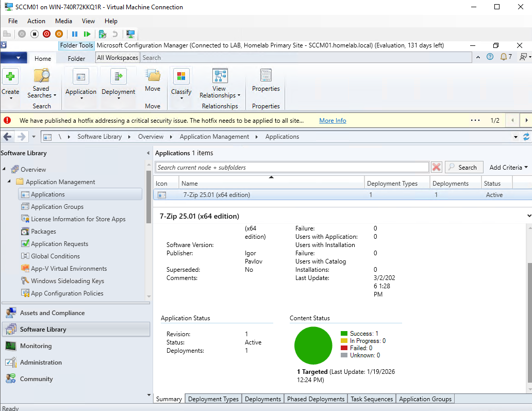Open the notifications bell showing 7 alerts
The height and width of the screenshot is (411, 532).
(x=504, y=57)
